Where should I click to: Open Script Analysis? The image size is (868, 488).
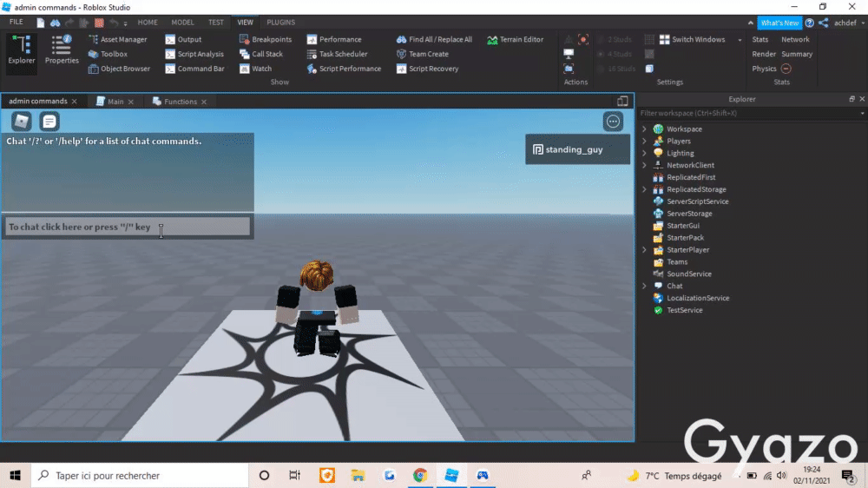194,54
